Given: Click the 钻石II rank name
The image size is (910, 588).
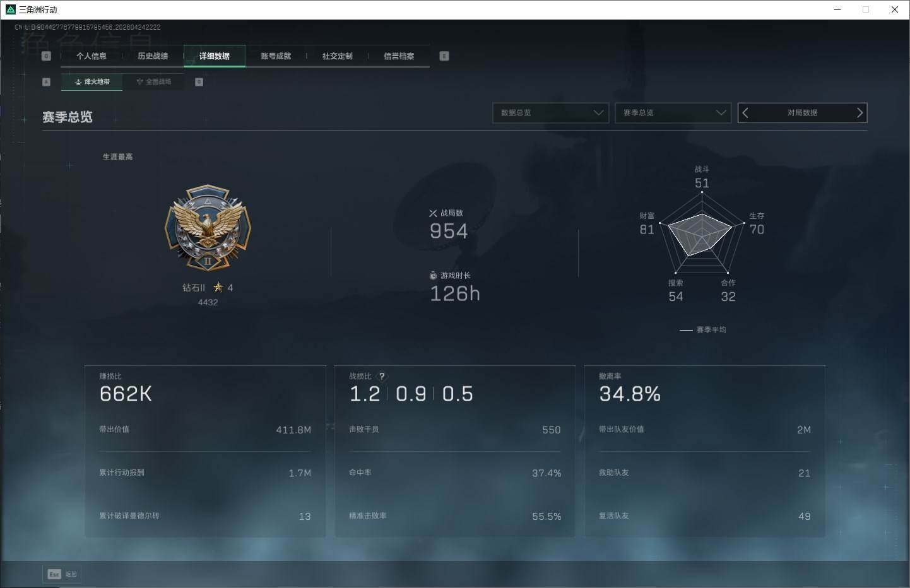Looking at the screenshot, I should [x=194, y=288].
